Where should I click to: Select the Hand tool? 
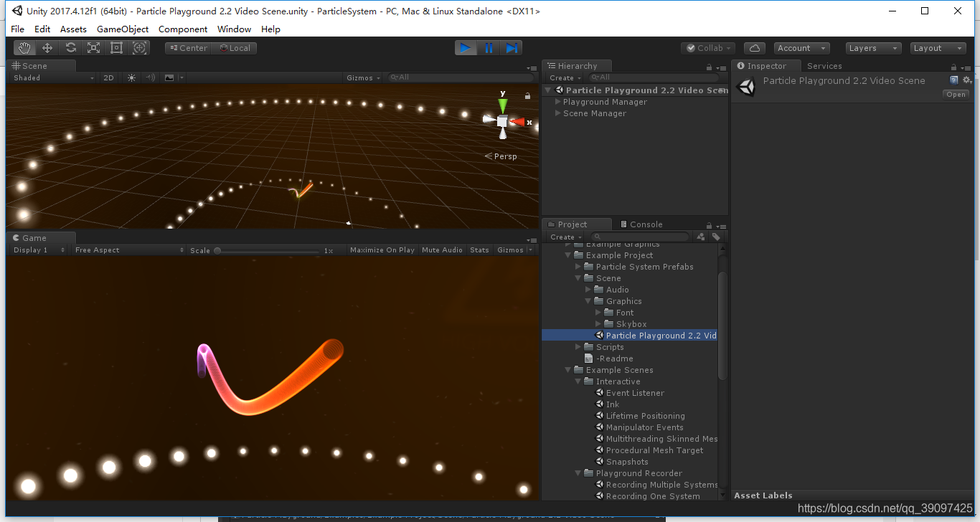coord(25,48)
